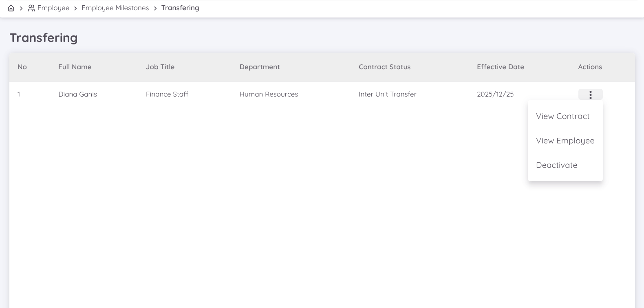The width and height of the screenshot is (644, 308).
Task: Select View Contract from the menu
Action: tap(562, 117)
